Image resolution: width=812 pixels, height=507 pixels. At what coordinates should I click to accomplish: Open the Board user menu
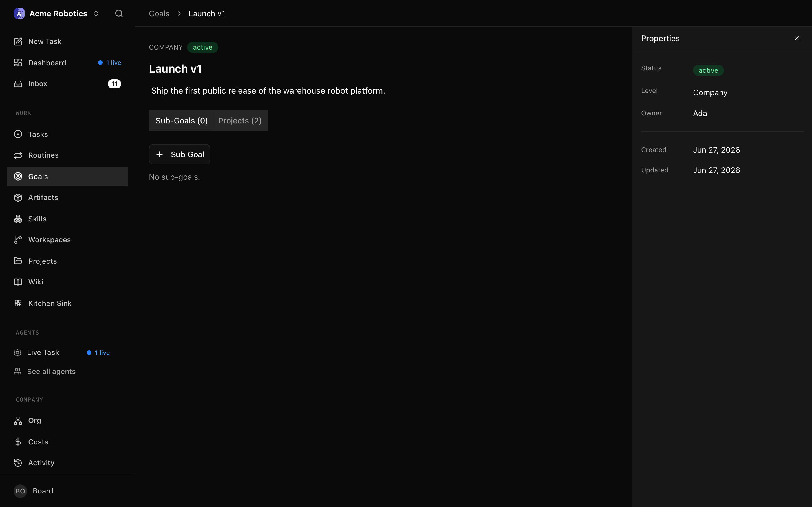pos(34,491)
